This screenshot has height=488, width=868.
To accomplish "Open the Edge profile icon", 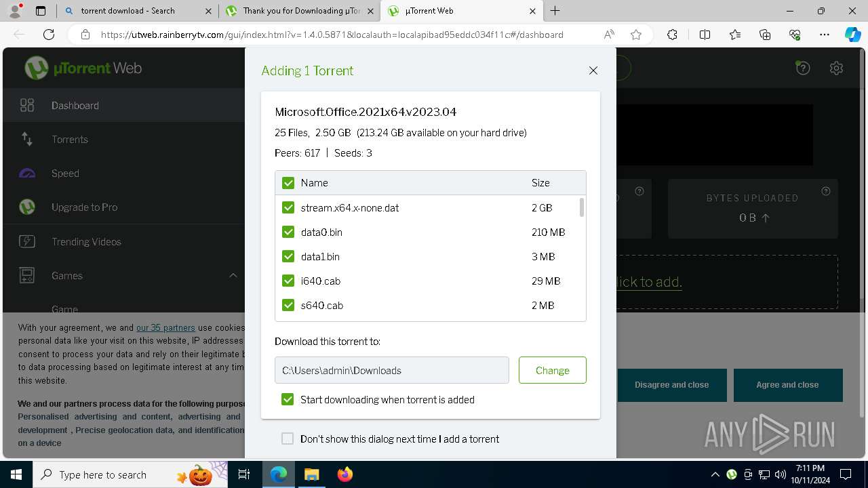I will point(15,10).
